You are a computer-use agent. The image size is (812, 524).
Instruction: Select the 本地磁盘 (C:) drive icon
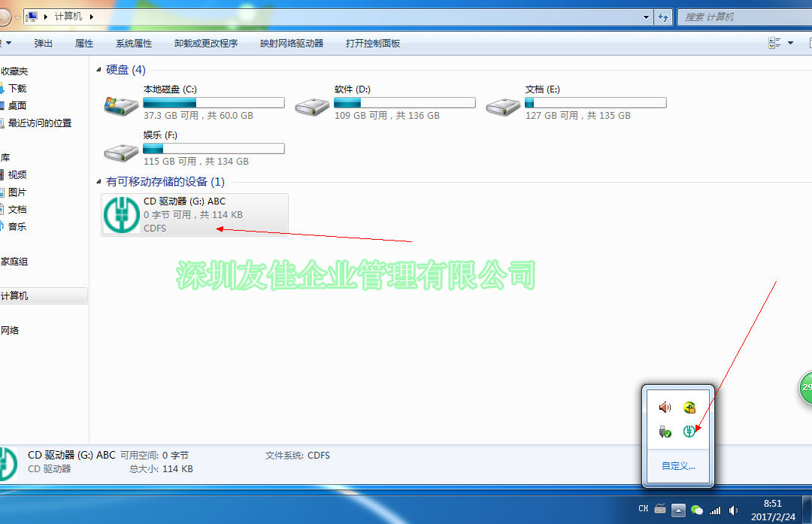[x=120, y=105]
